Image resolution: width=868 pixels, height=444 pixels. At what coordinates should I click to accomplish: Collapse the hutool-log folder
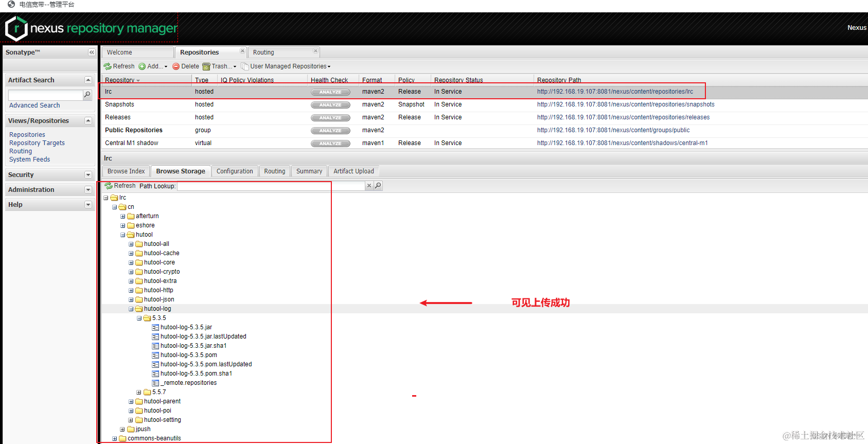tap(131, 309)
